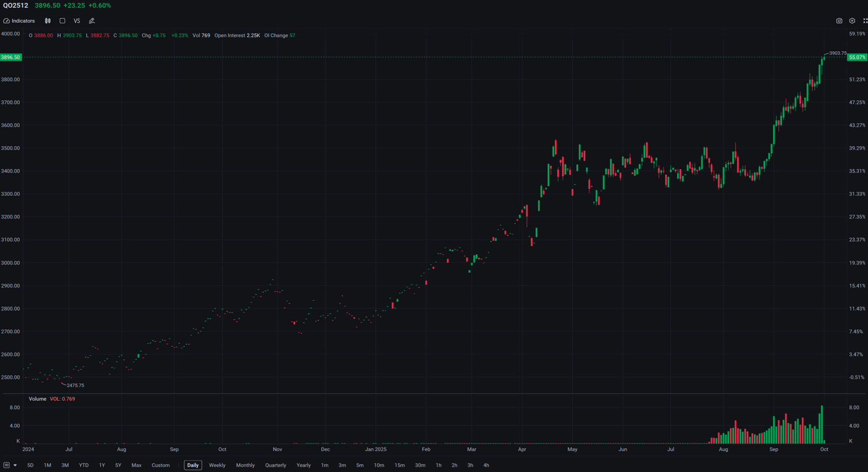Click the Open Interest 2.25K readout
This screenshot has height=472, width=868.
(x=237, y=36)
